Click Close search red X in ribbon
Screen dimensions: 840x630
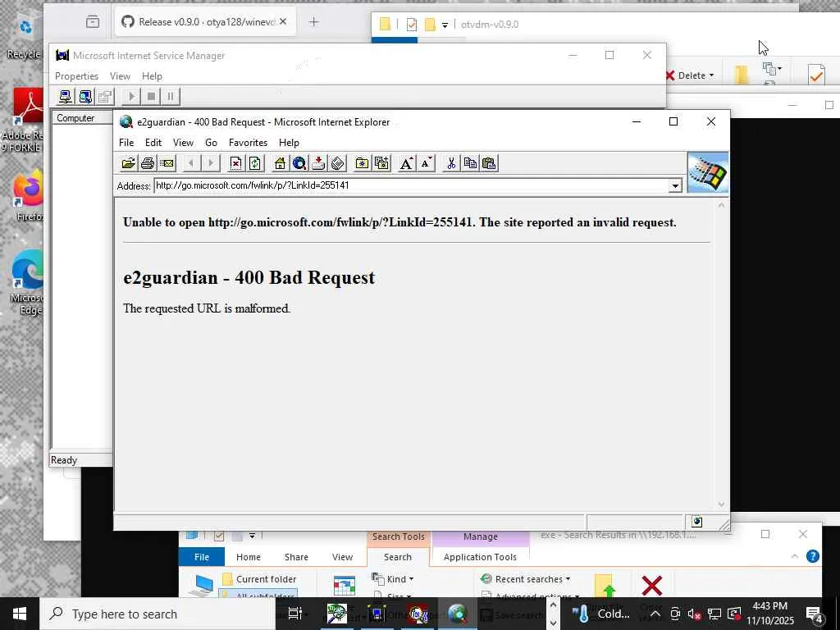pos(652,586)
